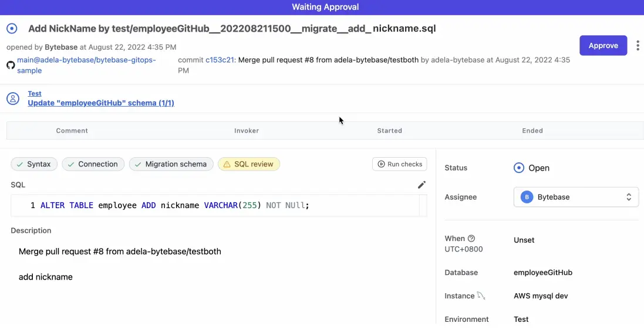Open the Assignee Bytebase dropdown

coord(576,197)
